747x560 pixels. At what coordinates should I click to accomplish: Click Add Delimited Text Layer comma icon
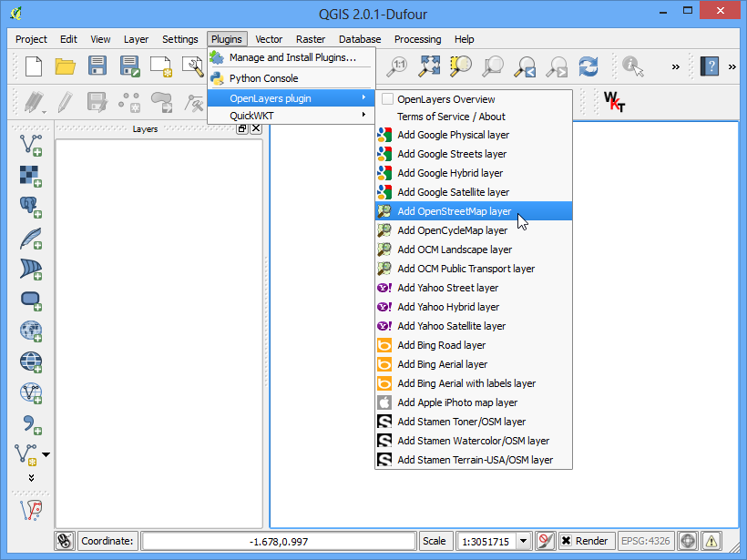click(31, 423)
